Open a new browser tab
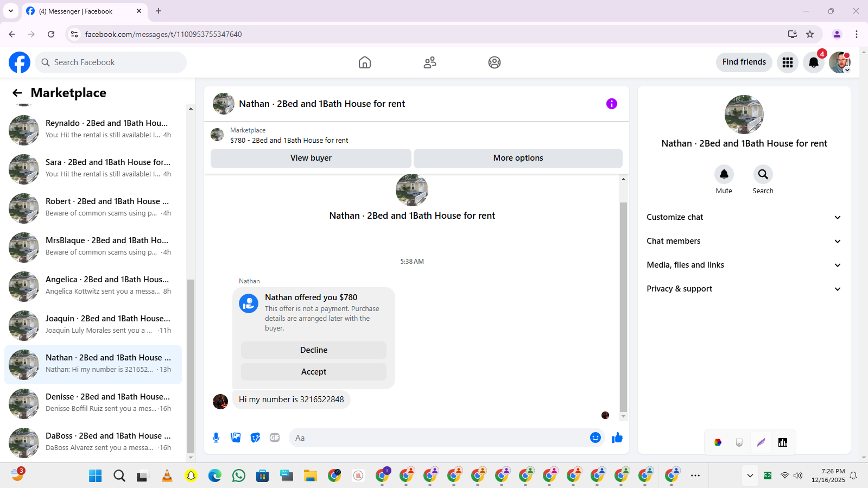This screenshot has height=488, width=868. (x=159, y=11)
